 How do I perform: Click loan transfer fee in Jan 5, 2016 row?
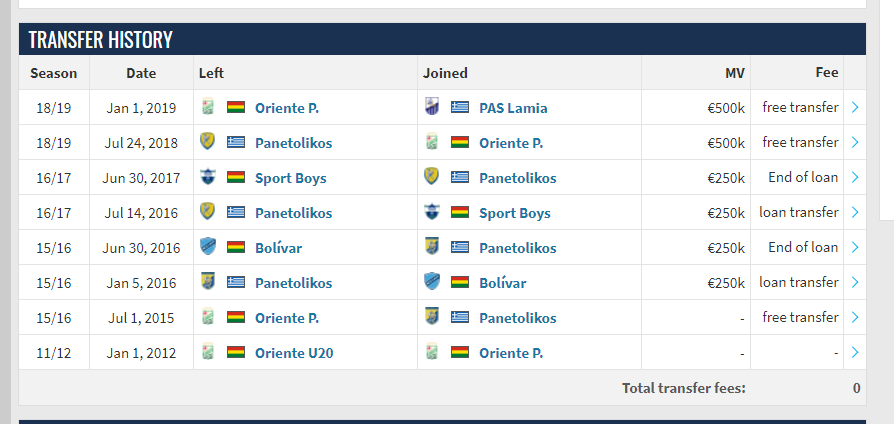[799, 283]
